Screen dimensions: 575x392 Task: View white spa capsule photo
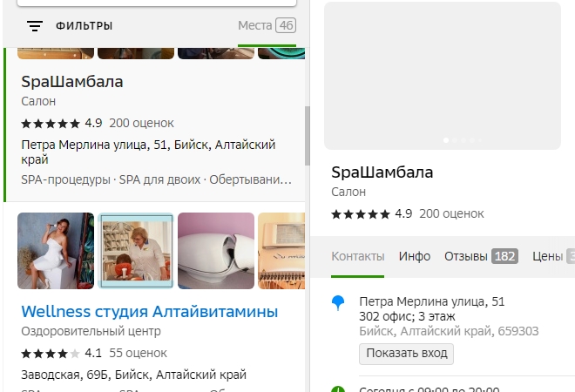coord(216,251)
